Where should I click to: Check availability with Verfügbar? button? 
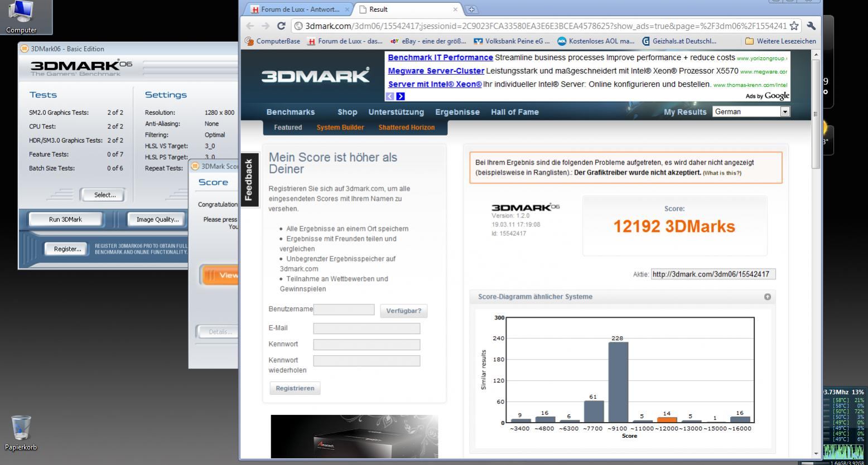click(404, 311)
